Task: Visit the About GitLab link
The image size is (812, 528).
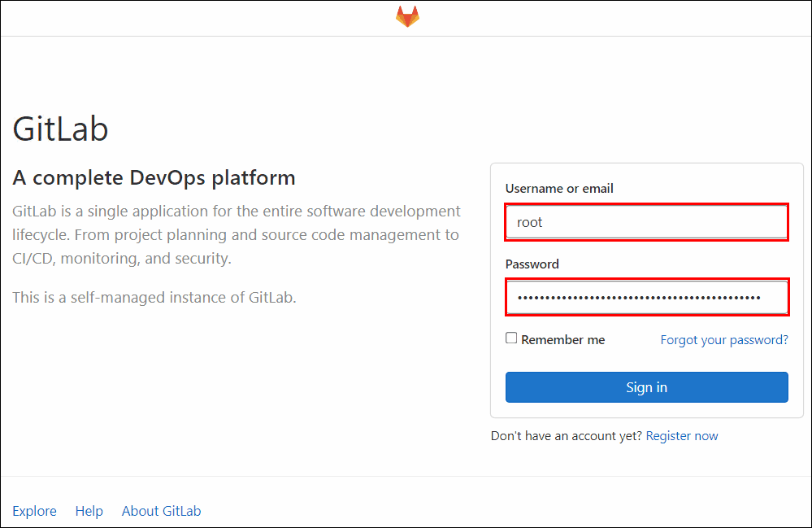Action: coord(161,511)
